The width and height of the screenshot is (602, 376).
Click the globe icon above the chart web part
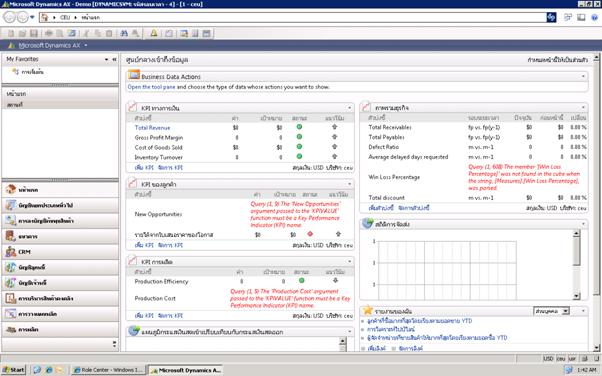(367, 223)
